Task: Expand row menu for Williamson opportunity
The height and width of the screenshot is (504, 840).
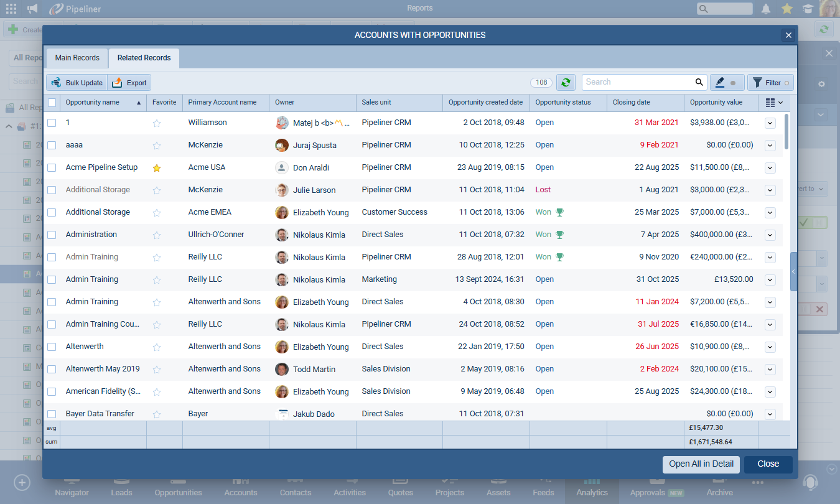Action: pyautogui.click(x=770, y=123)
